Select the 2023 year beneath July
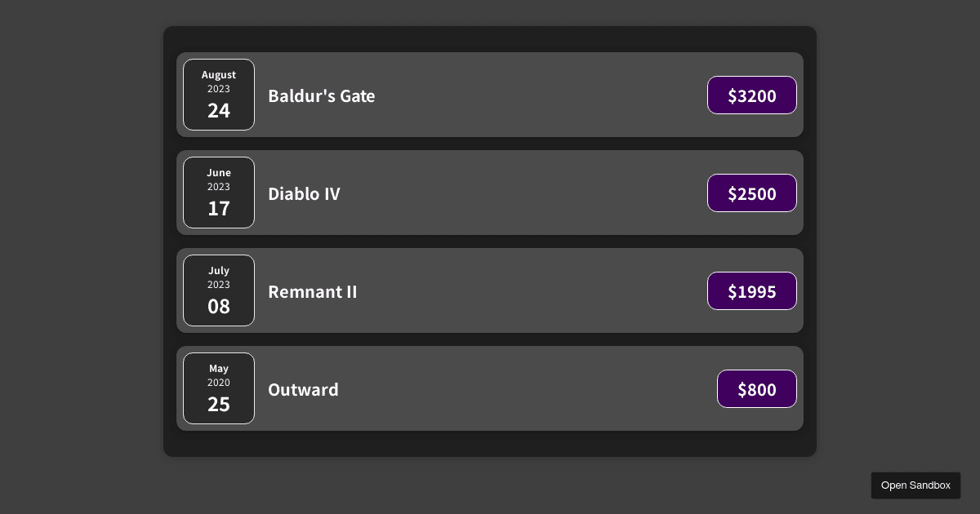Screen dimensions: 980x514 tap(219, 285)
